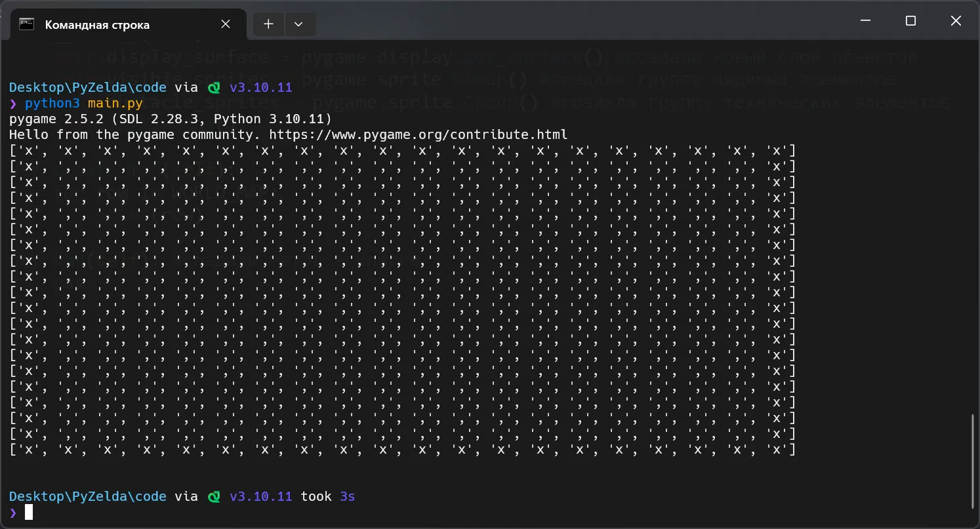Click the command prompt icon in the tab

pyautogui.click(x=26, y=24)
